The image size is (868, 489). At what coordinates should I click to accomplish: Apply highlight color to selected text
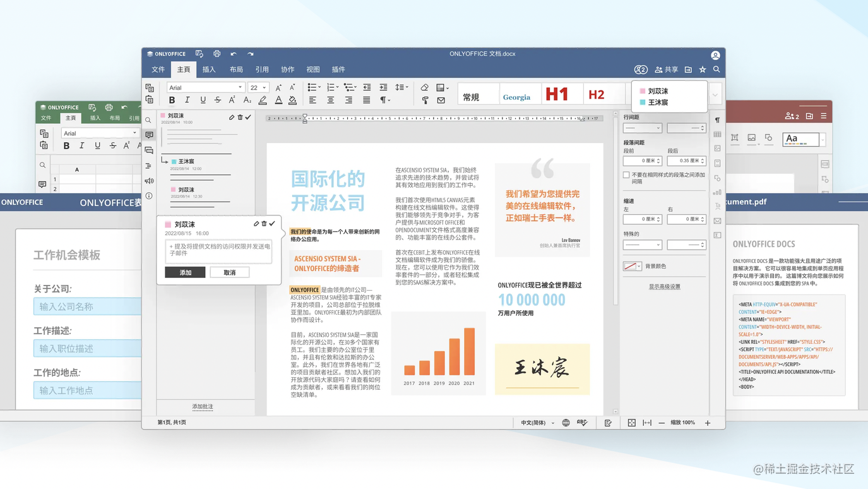[x=263, y=100]
